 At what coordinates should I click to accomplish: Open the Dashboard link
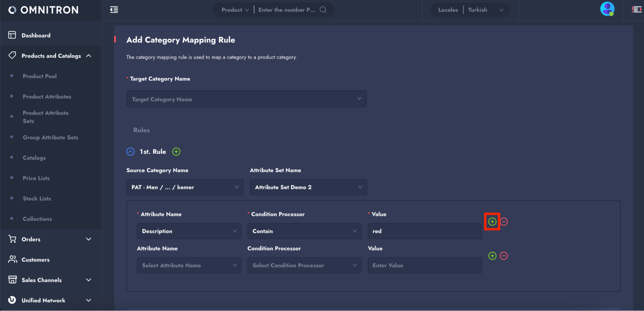coord(36,35)
